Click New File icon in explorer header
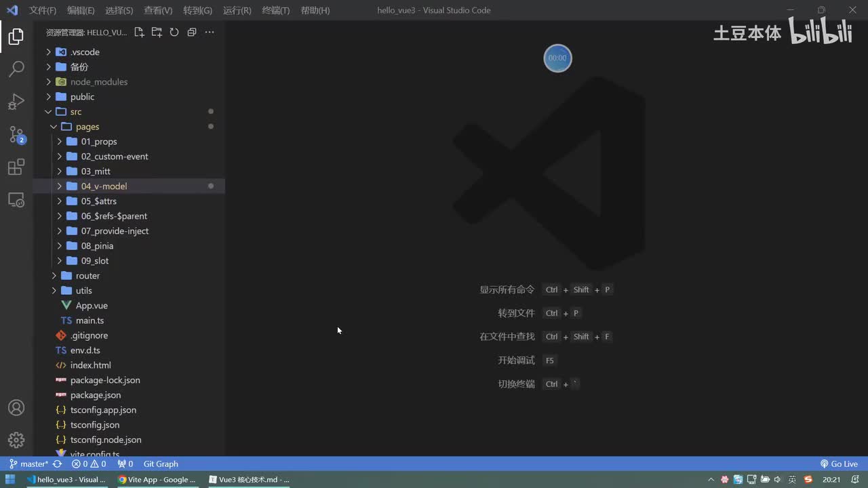Screen dimensions: 868x488 pyautogui.click(x=139, y=32)
